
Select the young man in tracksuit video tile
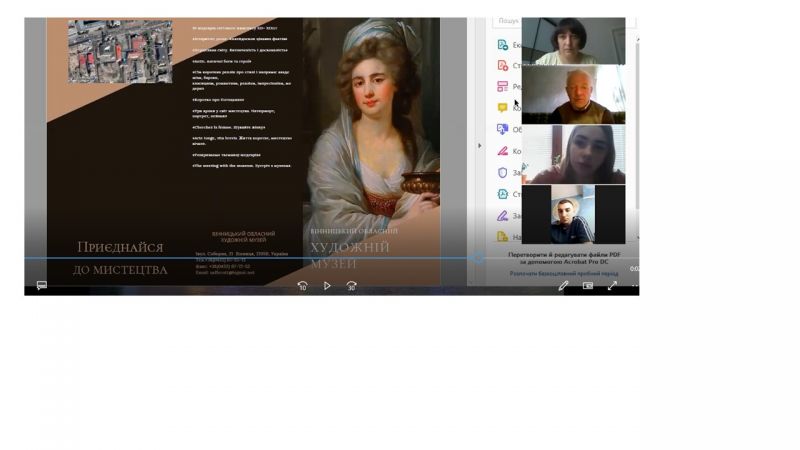(573, 214)
